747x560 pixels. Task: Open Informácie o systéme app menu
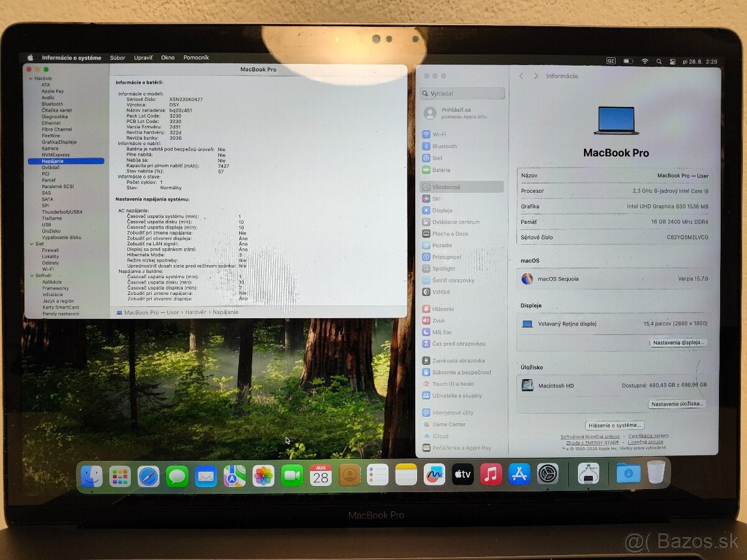[x=72, y=58]
